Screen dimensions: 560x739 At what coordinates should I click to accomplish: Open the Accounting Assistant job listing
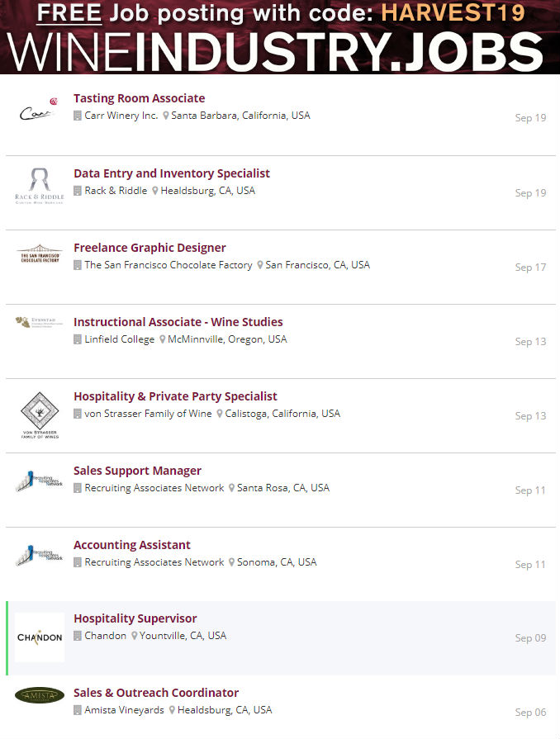click(x=131, y=545)
